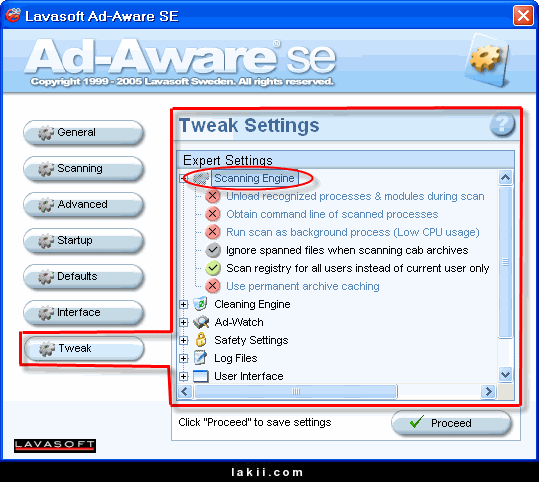Viewport: 539px width, 482px height.
Task: Open the Defaults settings section
Action: click(83, 276)
